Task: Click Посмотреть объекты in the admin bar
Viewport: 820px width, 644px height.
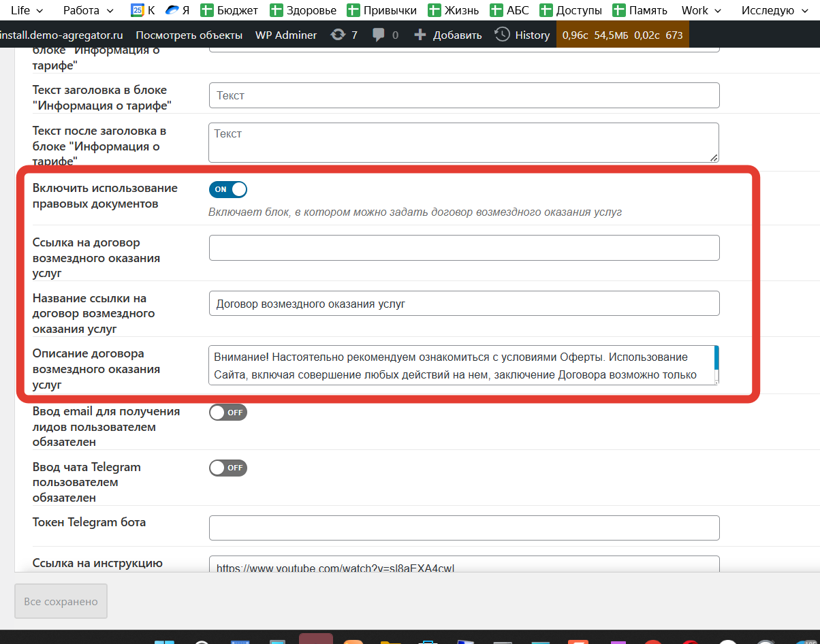Action: (x=189, y=35)
